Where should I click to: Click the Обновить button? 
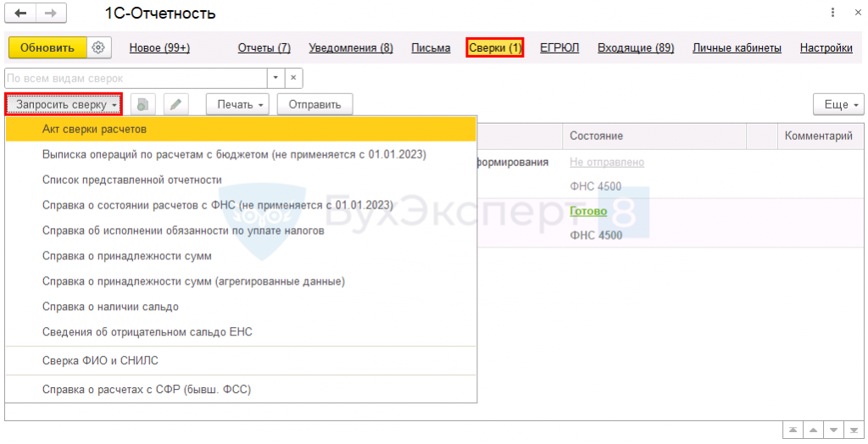[47, 47]
